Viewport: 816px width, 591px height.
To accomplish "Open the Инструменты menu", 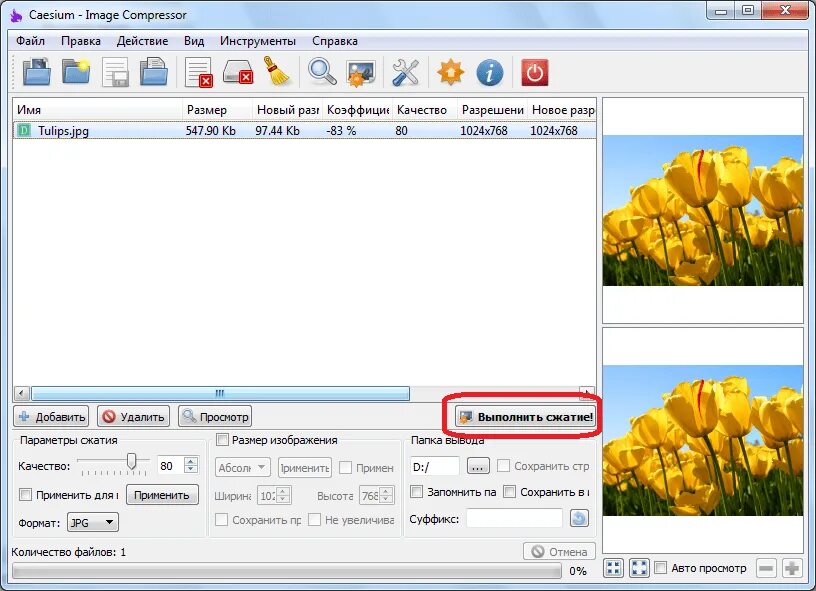I will [258, 41].
